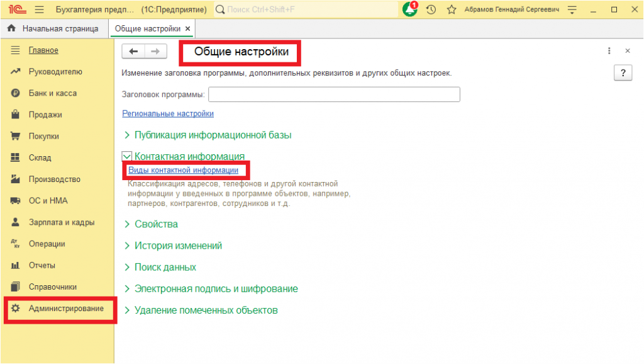Click the Заголовок программы input field
Viewport: 644px width, 364px height.
pyautogui.click(x=334, y=94)
